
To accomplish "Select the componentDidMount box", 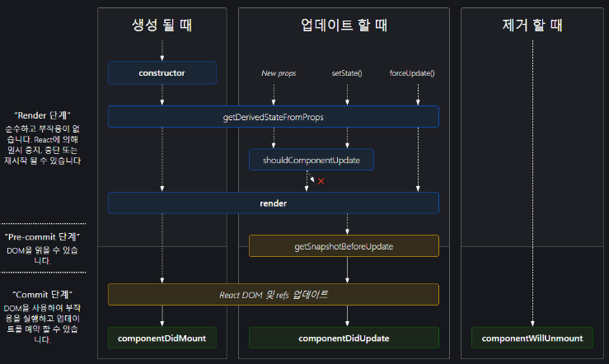I will pyautogui.click(x=162, y=338).
